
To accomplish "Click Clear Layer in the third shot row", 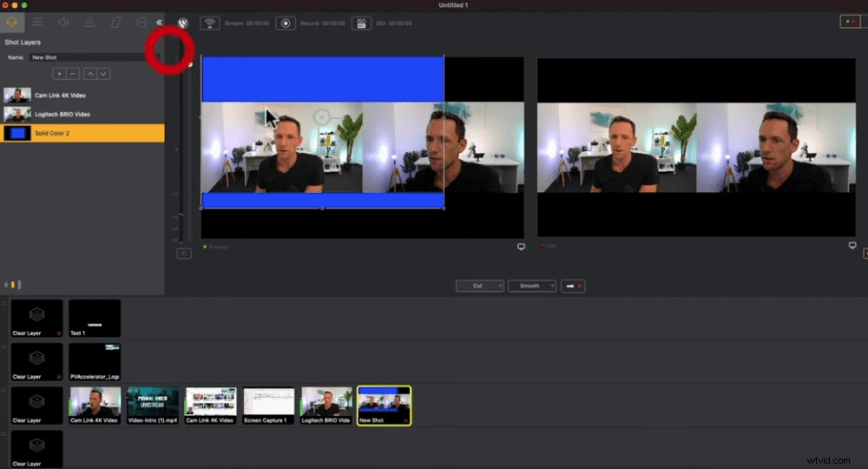I will click(37, 406).
